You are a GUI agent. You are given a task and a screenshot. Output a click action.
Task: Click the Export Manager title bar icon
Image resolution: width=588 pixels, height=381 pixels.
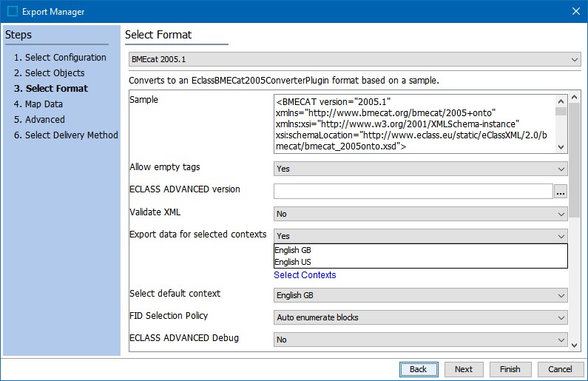click(x=13, y=11)
